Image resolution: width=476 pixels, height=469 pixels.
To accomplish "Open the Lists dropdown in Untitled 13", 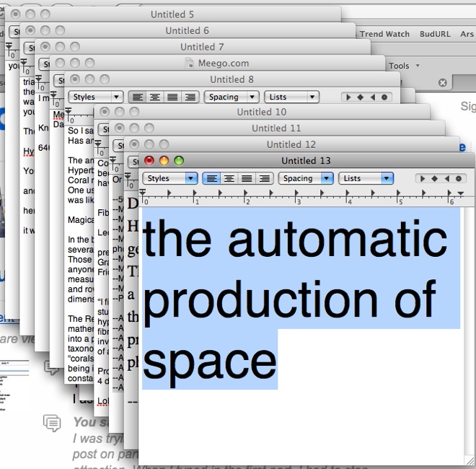I will [x=367, y=178].
